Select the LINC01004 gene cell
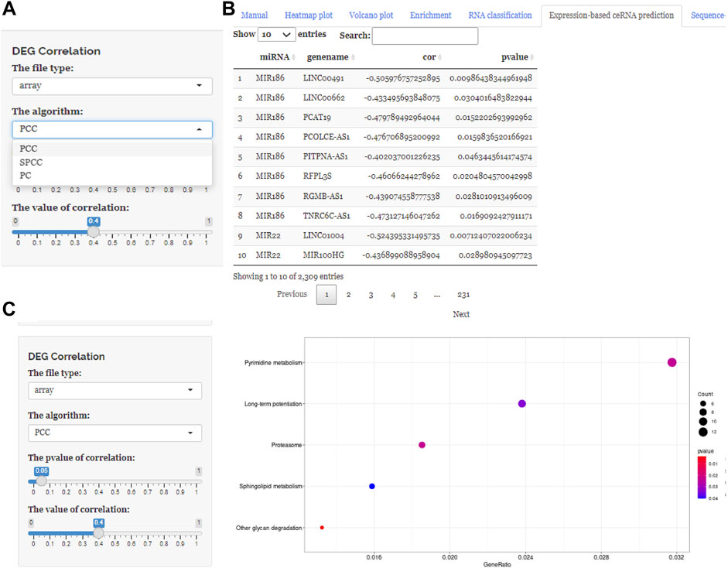 [x=323, y=236]
